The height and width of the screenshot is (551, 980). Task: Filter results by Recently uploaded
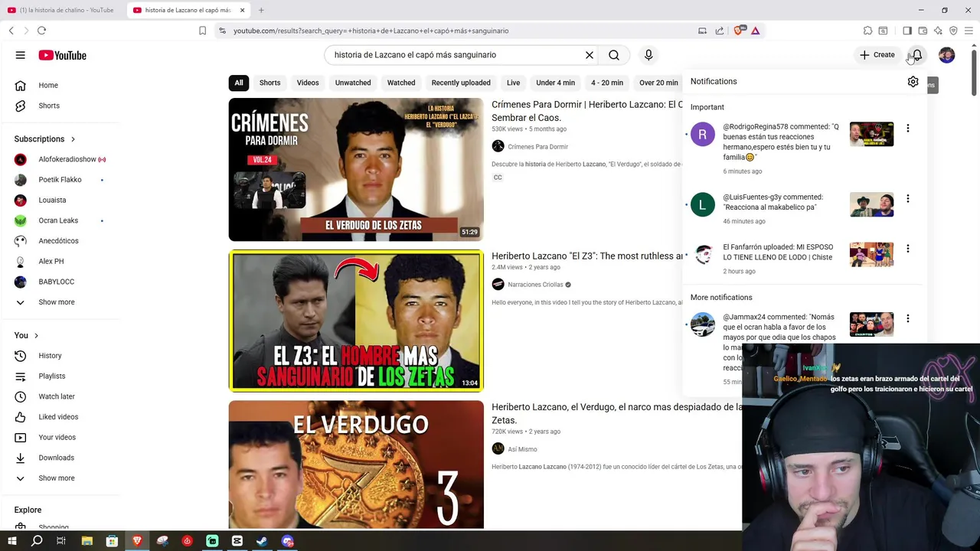pos(461,83)
